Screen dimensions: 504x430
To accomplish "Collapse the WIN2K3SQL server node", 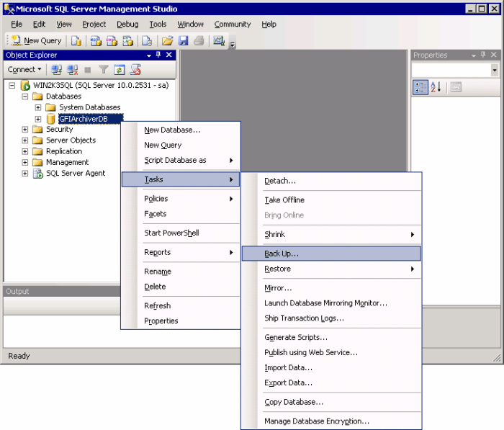I will point(12,85).
